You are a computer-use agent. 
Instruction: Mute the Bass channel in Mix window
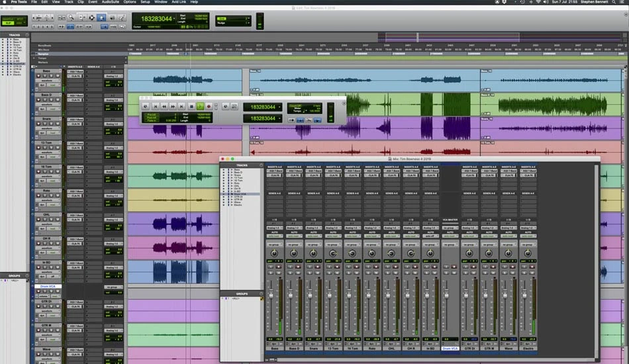click(x=279, y=273)
